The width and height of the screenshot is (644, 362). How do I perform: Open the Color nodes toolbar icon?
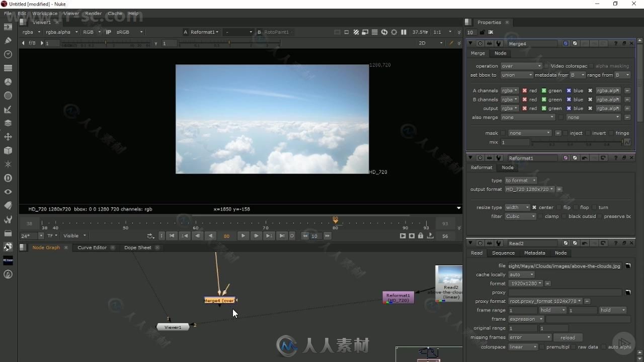tap(8, 81)
